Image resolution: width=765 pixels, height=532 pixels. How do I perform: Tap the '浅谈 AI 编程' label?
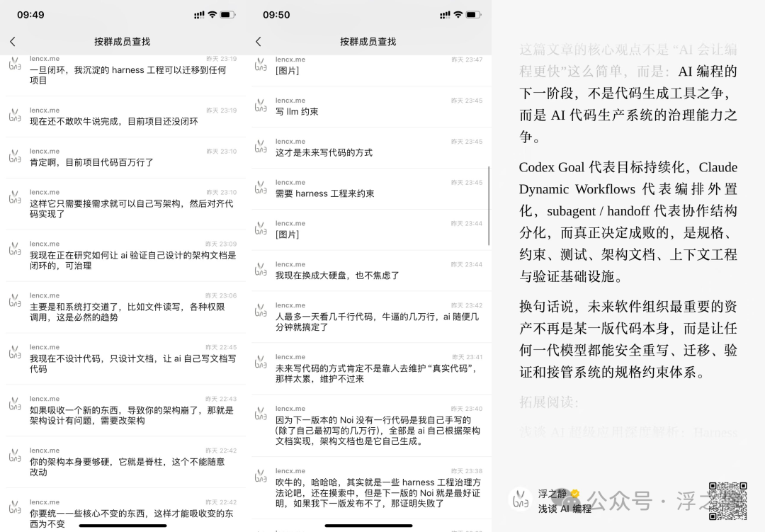pos(565,509)
